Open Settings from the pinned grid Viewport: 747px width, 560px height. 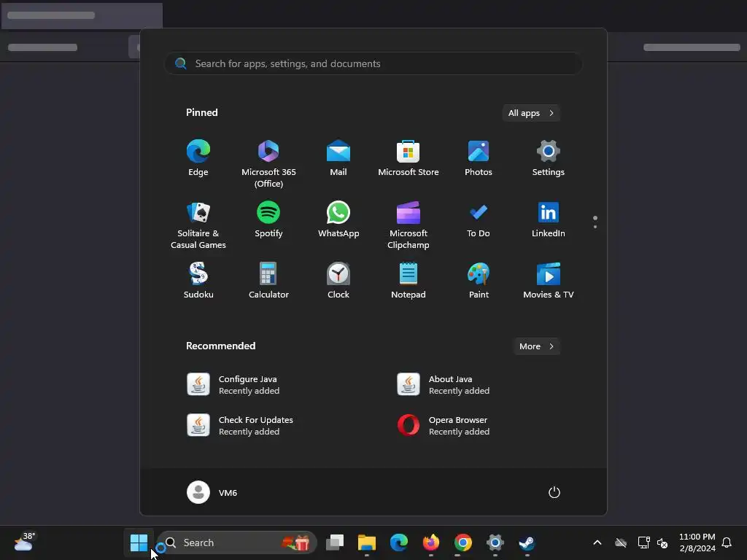click(549, 158)
